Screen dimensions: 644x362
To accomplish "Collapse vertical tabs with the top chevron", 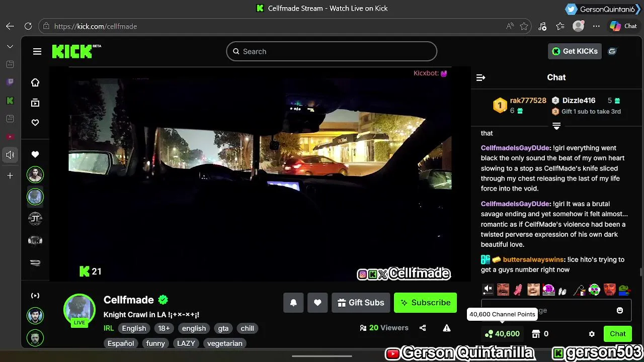I will tap(10, 46).
